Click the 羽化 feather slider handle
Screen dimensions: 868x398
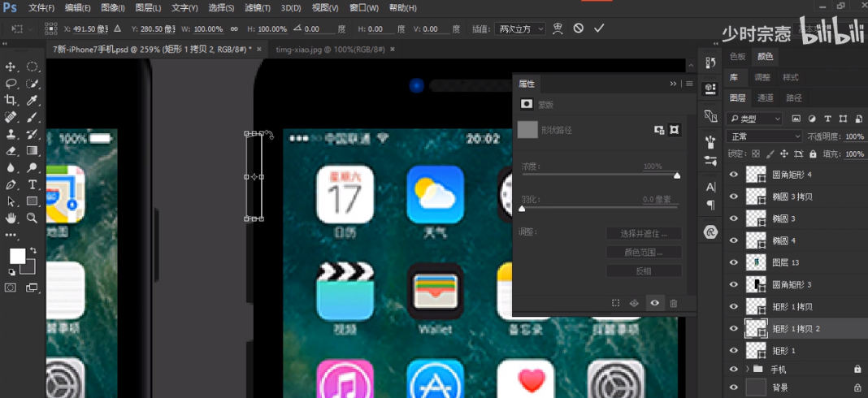pos(522,209)
